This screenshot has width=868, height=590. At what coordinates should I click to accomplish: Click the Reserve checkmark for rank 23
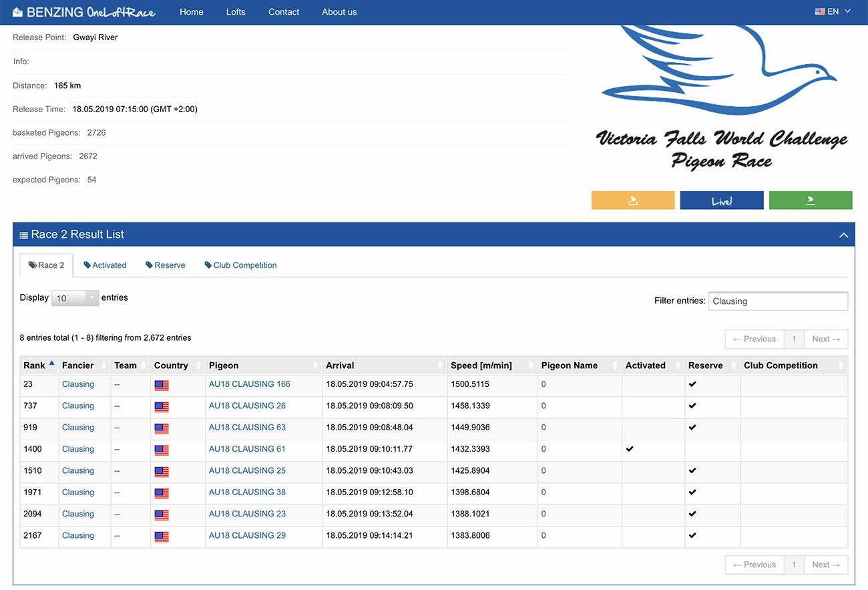point(692,384)
